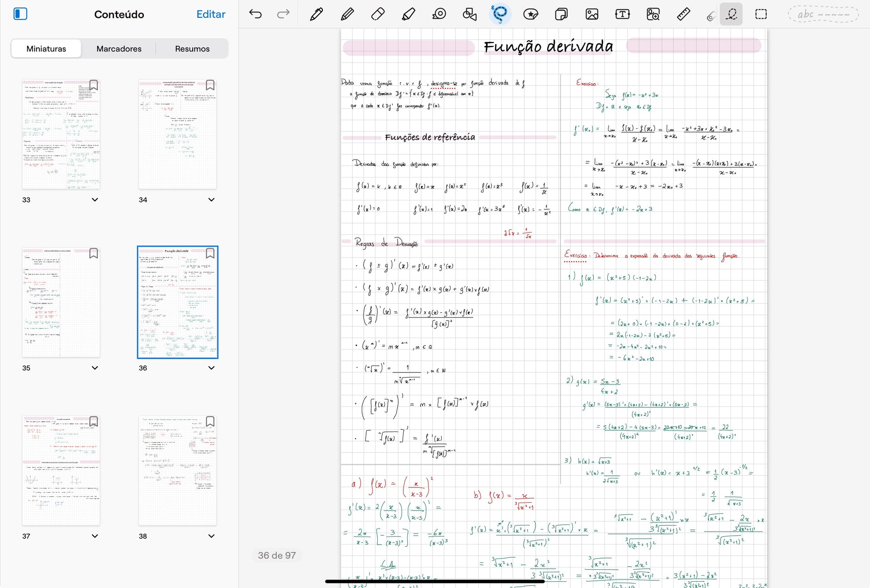Open the sticker tool
This screenshot has height=588, width=870.
pyautogui.click(x=530, y=14)
